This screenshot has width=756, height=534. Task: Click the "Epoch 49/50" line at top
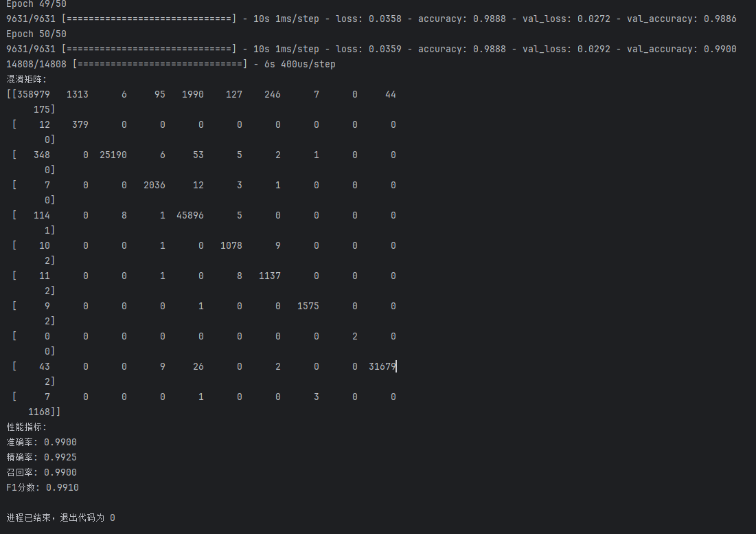36,4
